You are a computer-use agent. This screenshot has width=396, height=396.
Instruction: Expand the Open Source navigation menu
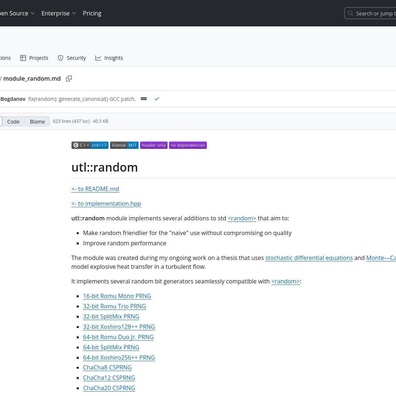[17, 13]
